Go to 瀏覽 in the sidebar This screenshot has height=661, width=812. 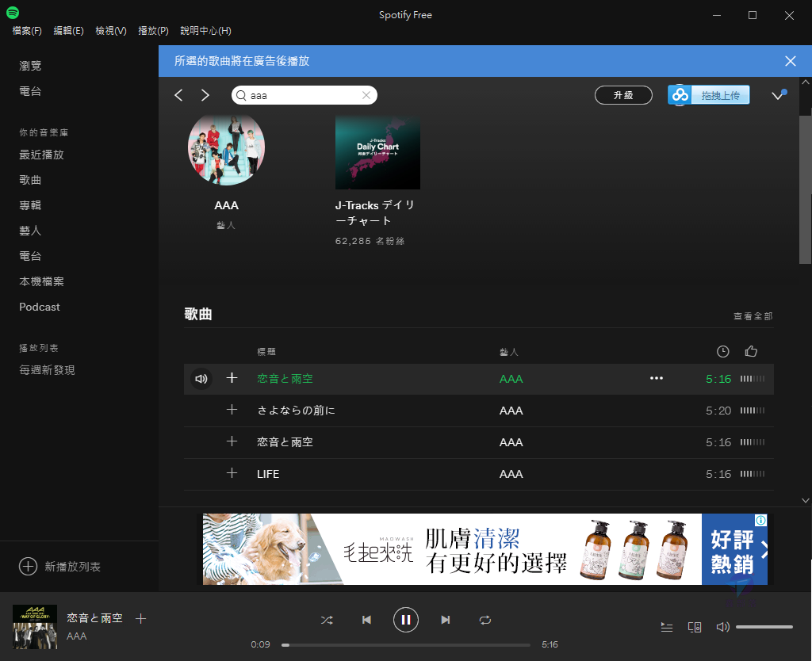(x=30, y=66)
